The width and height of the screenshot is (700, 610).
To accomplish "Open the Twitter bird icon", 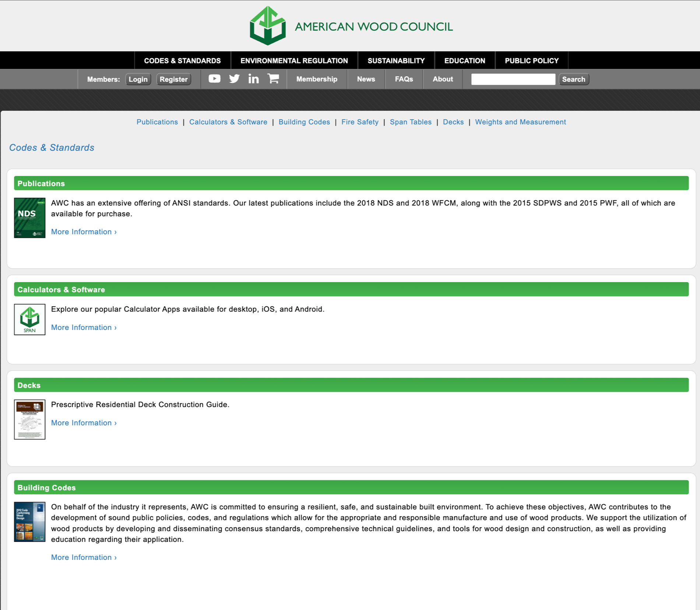I will 234,79.
